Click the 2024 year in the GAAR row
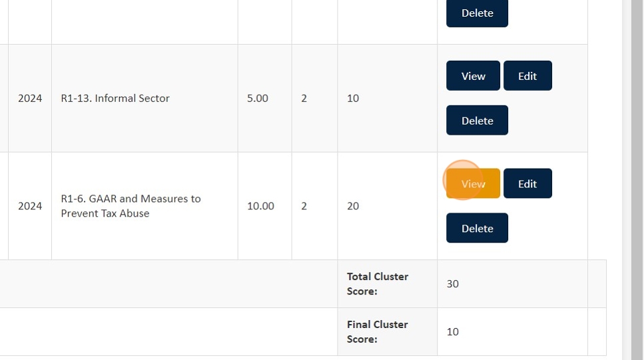Screen dimensions: 644x360 click(x=30, y=206)
